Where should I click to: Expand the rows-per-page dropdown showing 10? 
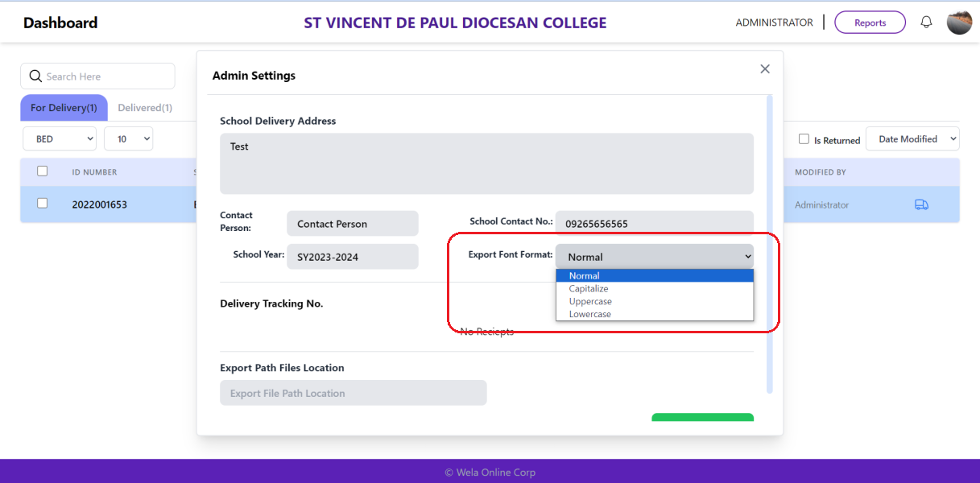[128, 139]
